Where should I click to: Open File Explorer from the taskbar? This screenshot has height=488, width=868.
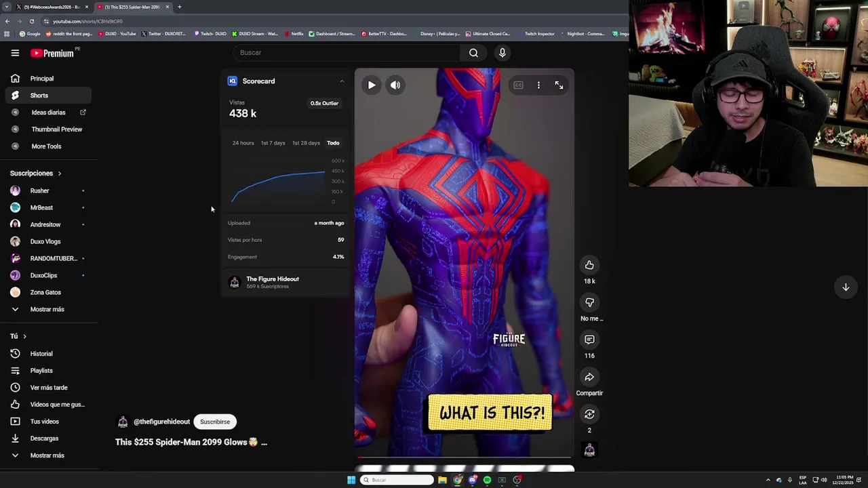[442, 480]
